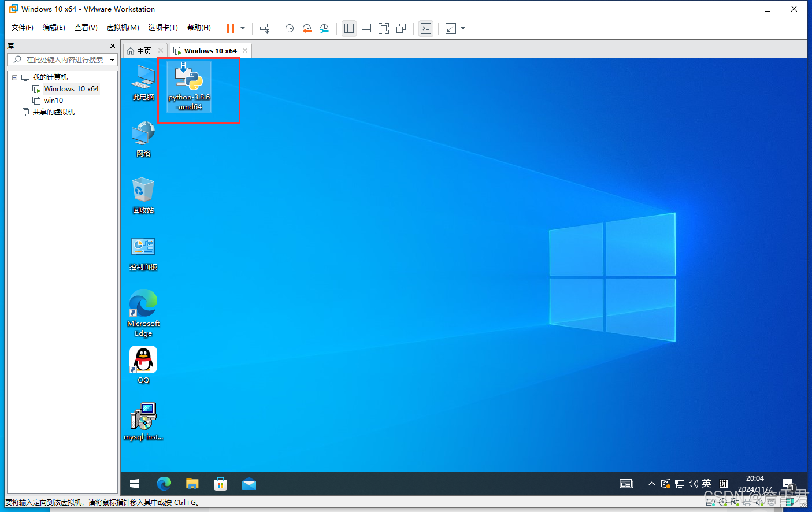
Task: Toggle the library sidebar view
Action: [349, 28]
